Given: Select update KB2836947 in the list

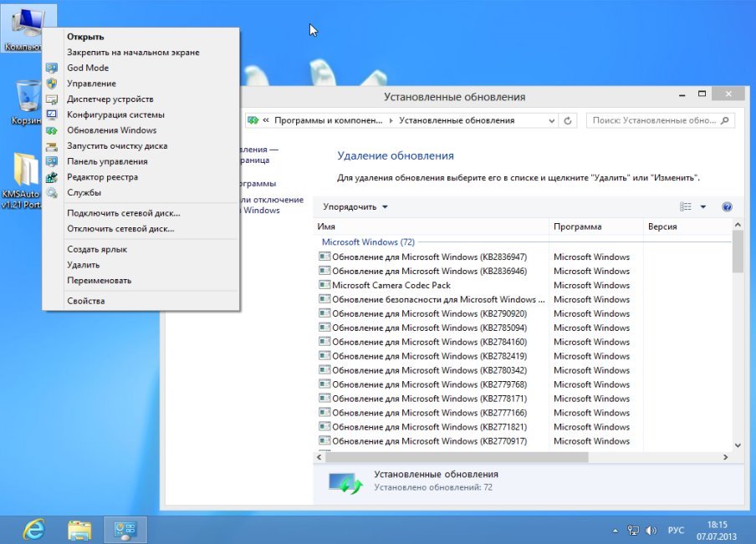Looking at the screenshot, I should (x=429, y=257).
